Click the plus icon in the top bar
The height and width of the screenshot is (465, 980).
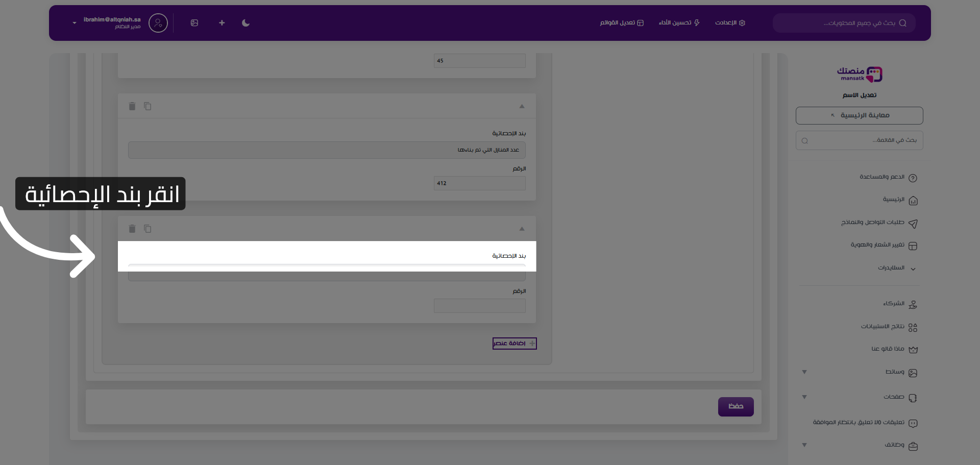coord(222,23)
